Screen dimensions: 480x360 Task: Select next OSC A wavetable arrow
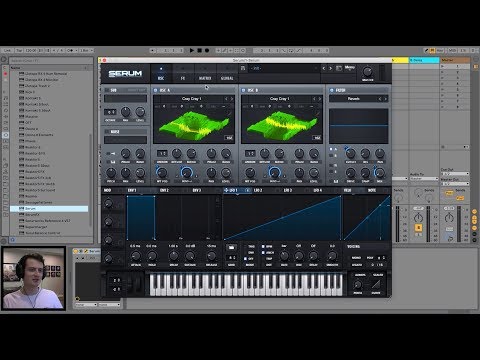pos(232,99)
